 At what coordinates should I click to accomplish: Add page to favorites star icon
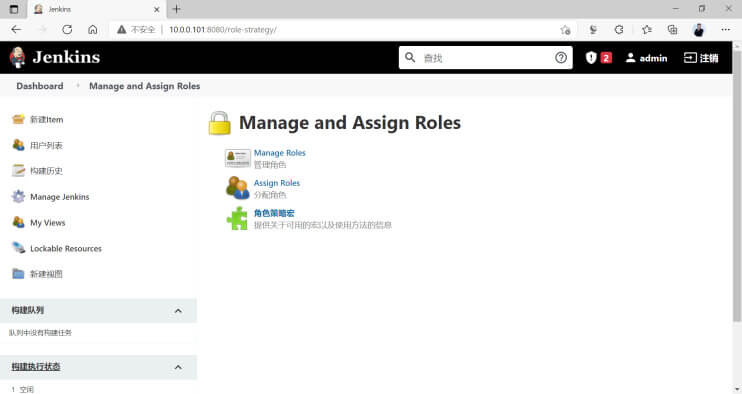[x=565, y=30]
